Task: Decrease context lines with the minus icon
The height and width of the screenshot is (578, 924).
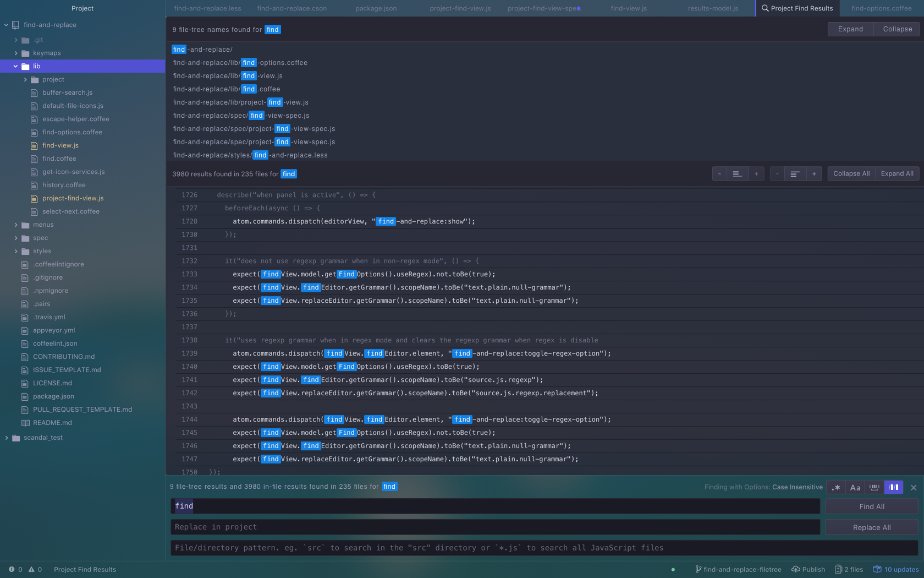Action: pos(719,173)
